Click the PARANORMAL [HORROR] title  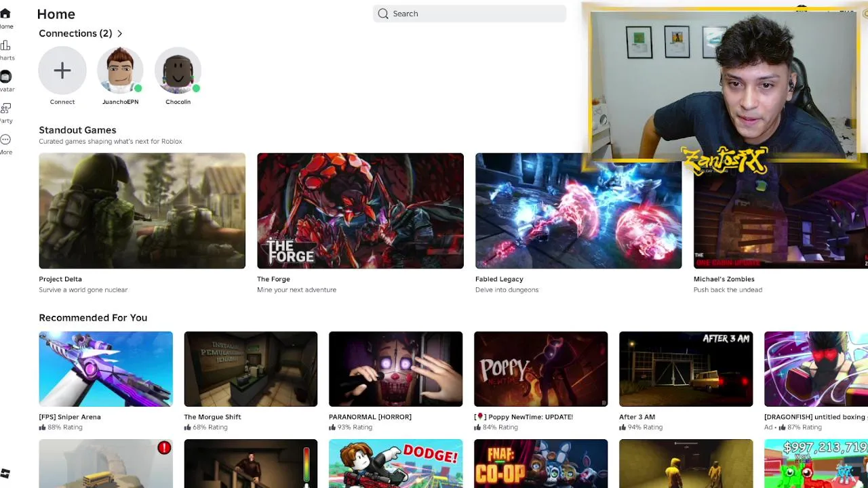[370, 417]
